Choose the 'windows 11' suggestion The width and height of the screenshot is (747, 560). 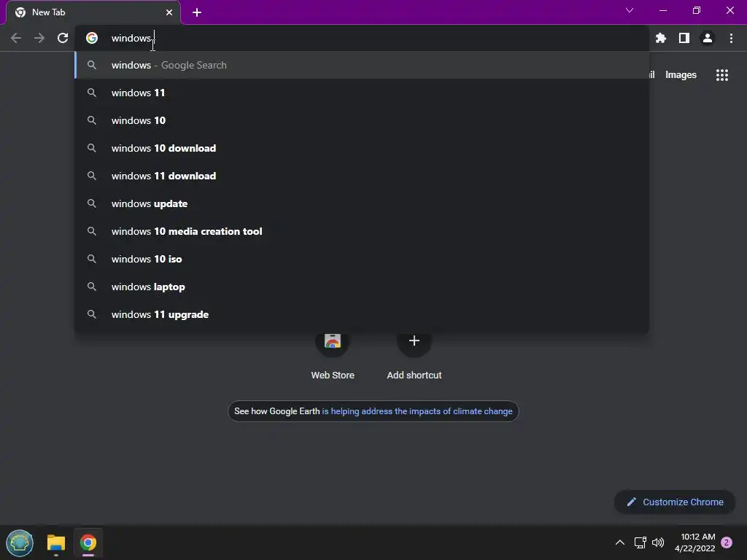click(x=362, y=93)
